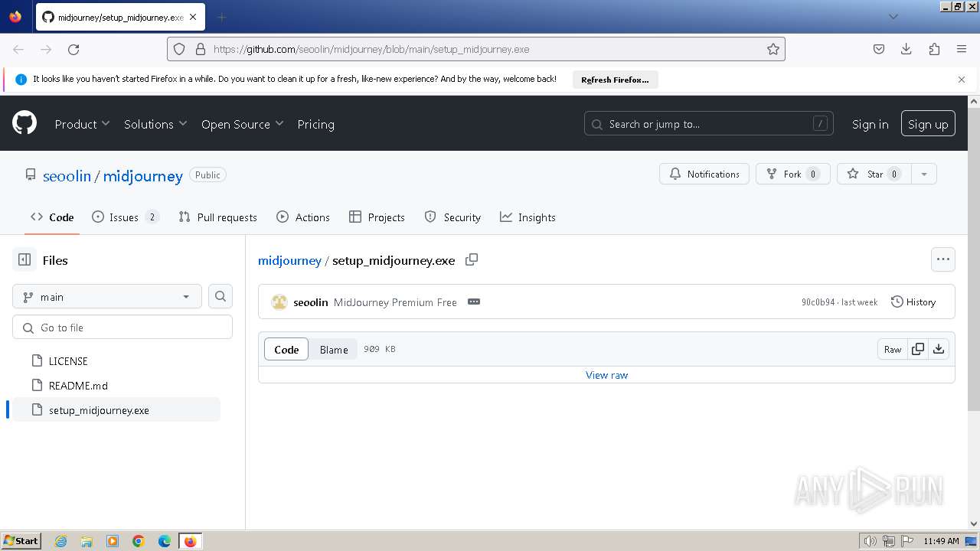Open the Code repository tab
Image resolution: width=980 pixels, height=551 pixels.
click(x=52, y=217)
